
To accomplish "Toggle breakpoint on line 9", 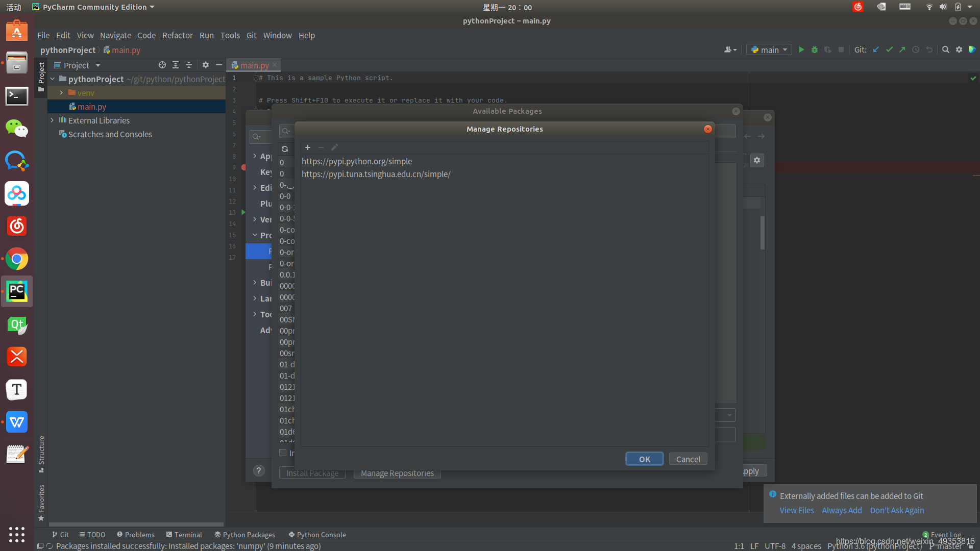I will tap(243, 167).
